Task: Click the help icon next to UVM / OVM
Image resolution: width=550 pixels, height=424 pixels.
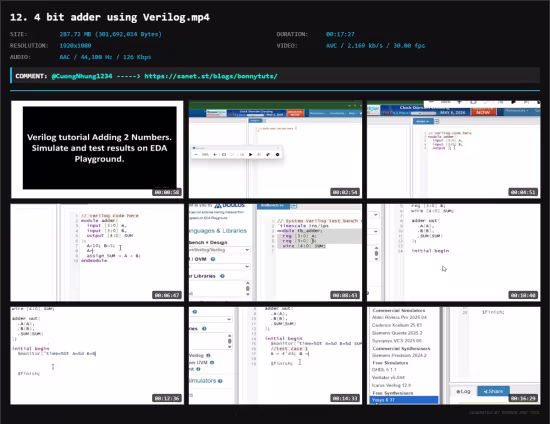Action: pyautogui.click(x=213, y=259)
